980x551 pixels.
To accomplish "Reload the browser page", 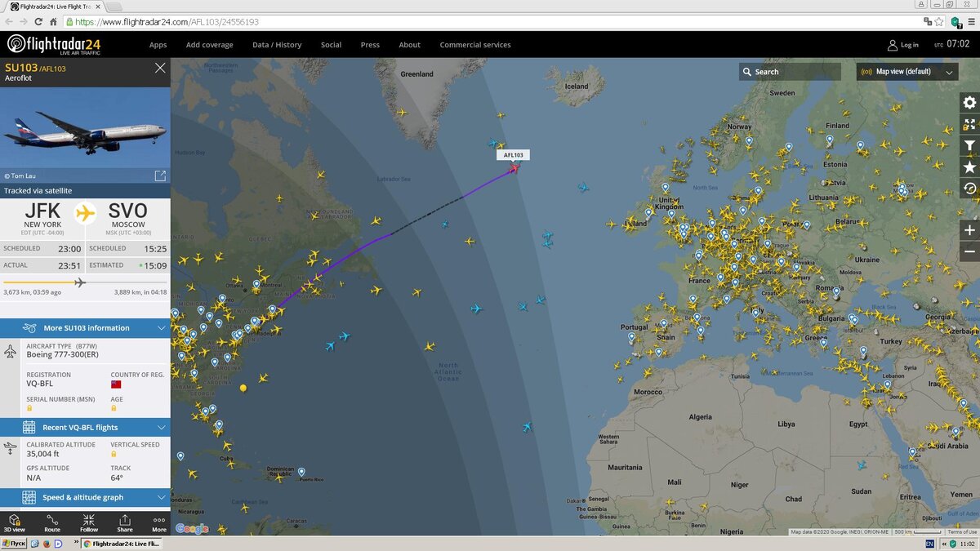I will coord(38,22).
